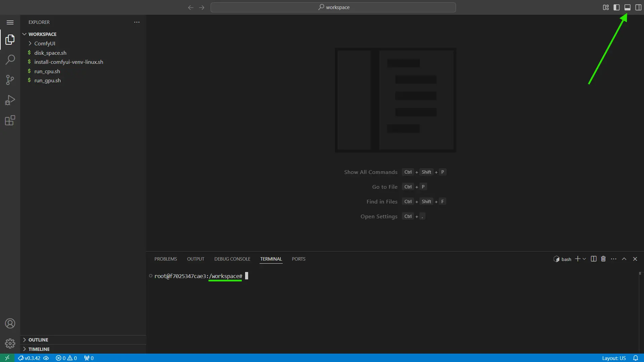
Task: Expand the Outline section
Action: 83,340
